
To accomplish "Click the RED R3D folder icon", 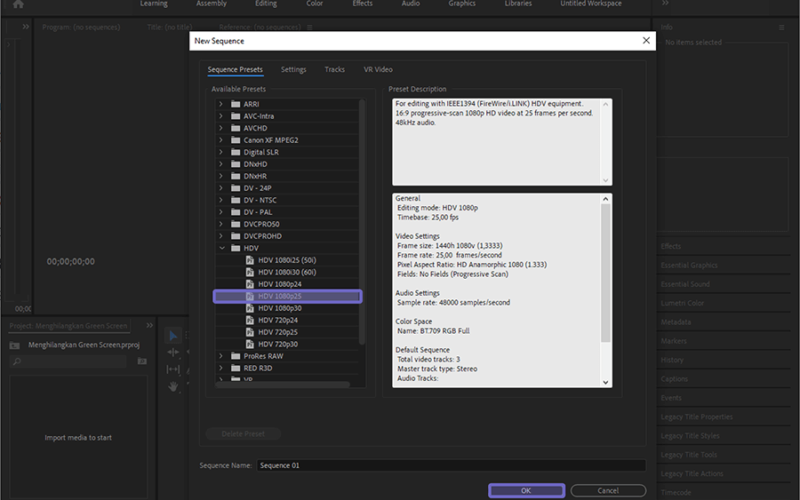I will pos(235,368).
